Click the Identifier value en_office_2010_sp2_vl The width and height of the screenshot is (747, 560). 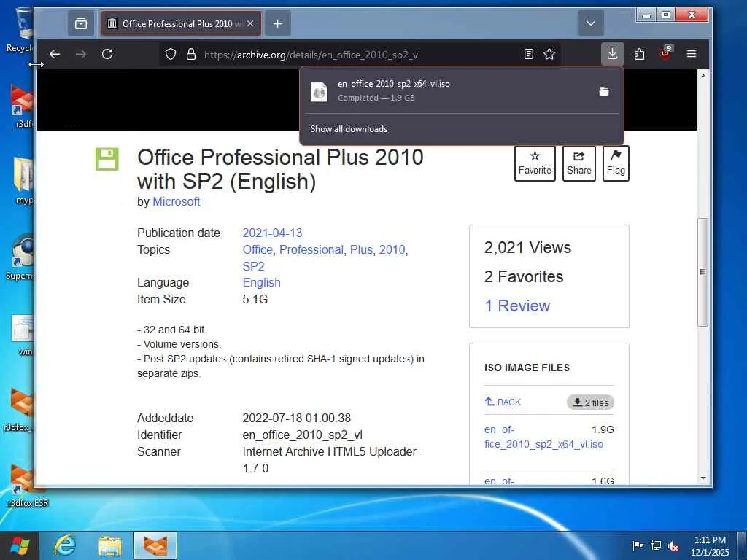pos(303,435)
